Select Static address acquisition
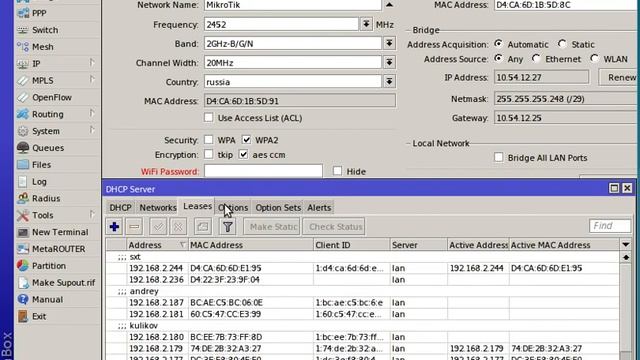The height and width of the screenshot is (360, 640). (x=562, y=44)
